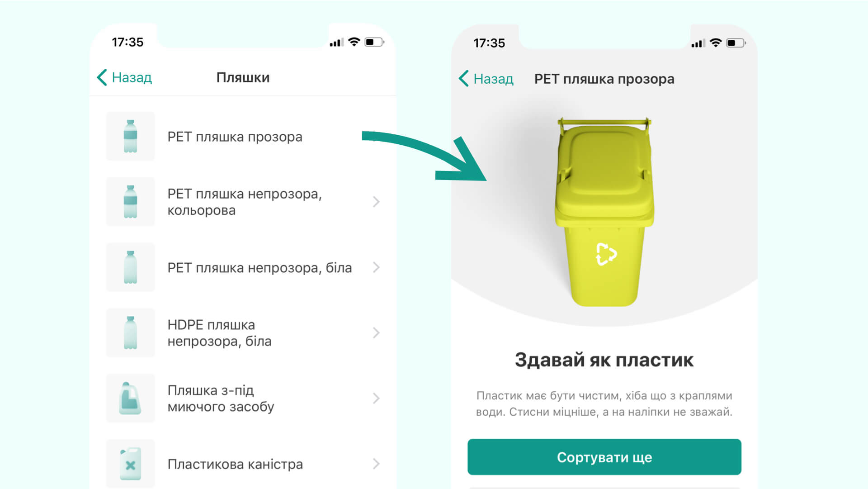The image size is (868, 489).
Task: Open chevron for РЕТ пляшка непрозора, біла
Action: click(x=376, y=267)
